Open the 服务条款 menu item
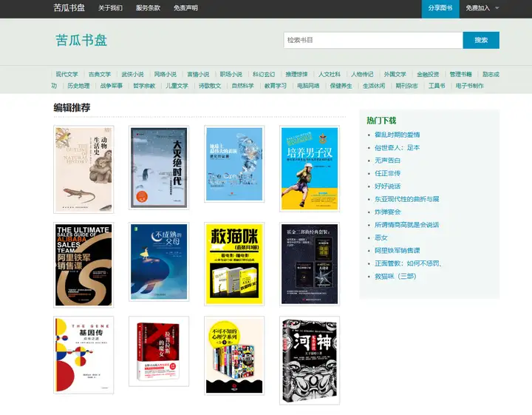 coord(148,8)
